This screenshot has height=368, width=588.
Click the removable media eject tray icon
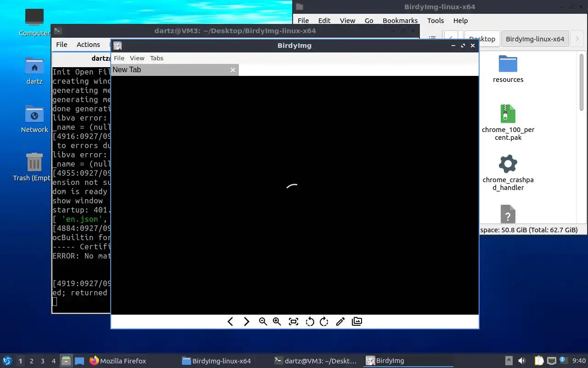tap(509, 361)
